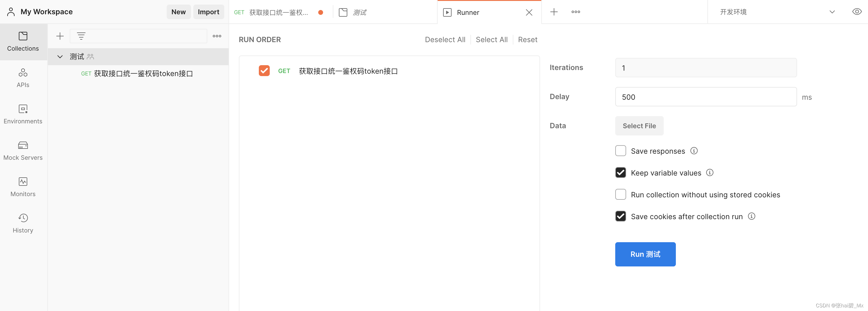Open a new tab with plus icon
The image size is (868, 311).
(554, 12)
